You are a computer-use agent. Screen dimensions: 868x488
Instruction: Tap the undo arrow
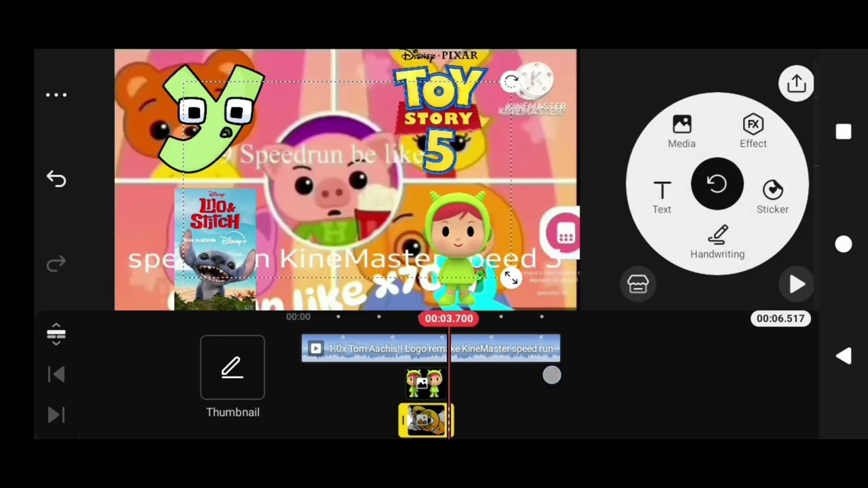[56, 179]
